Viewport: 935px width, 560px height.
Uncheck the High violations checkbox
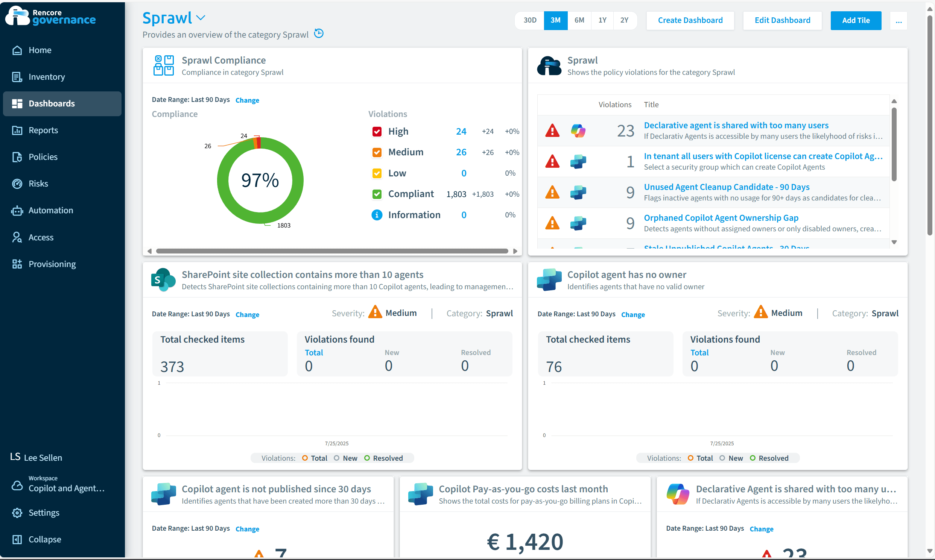tap(377, 132)
